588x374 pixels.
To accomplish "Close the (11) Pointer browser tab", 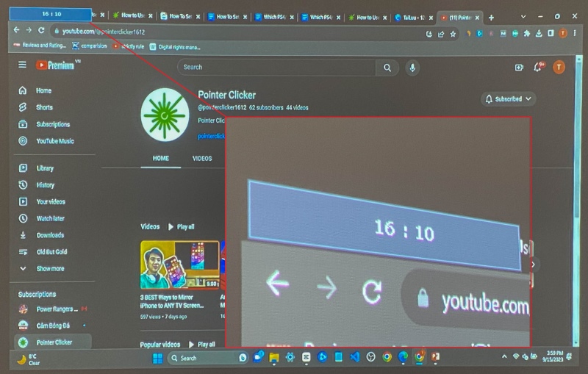I will point(477,18).
